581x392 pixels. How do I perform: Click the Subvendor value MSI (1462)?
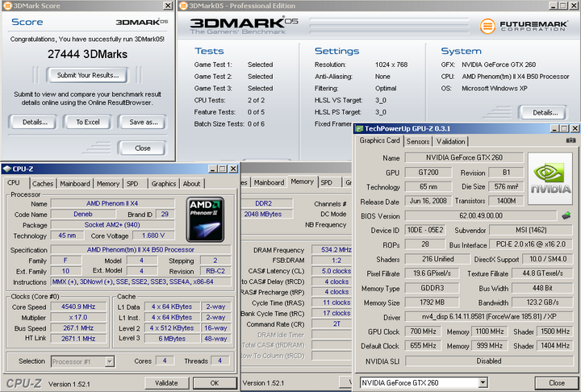coord(531,230)
